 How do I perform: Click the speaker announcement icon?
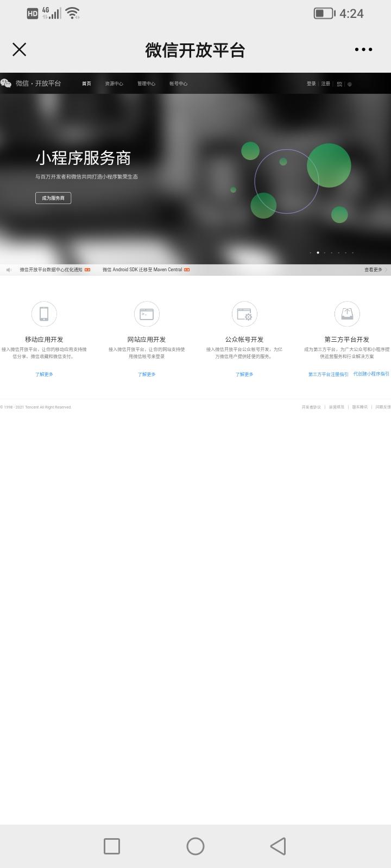(x=9, y=270)
